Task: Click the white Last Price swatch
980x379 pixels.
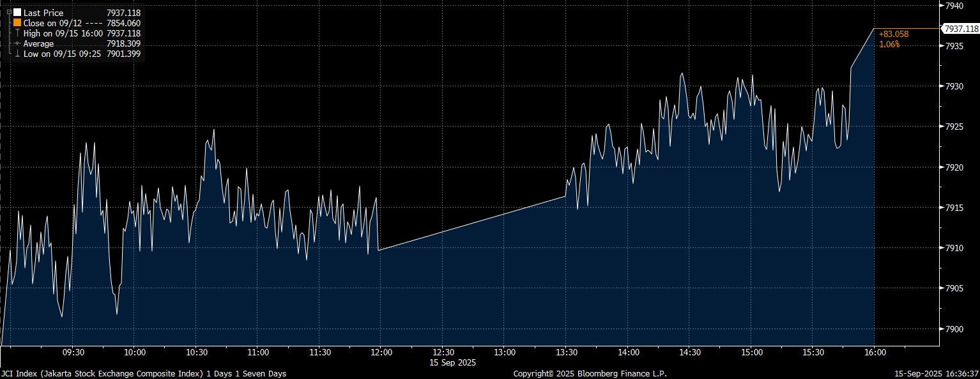Action: tap(17, 12)
